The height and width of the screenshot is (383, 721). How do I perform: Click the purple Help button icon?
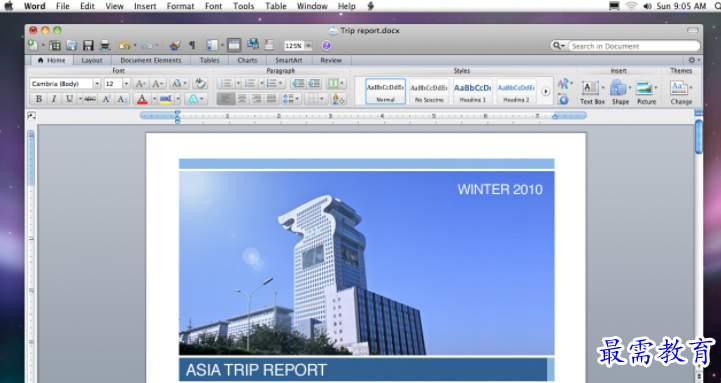point(326,46)
